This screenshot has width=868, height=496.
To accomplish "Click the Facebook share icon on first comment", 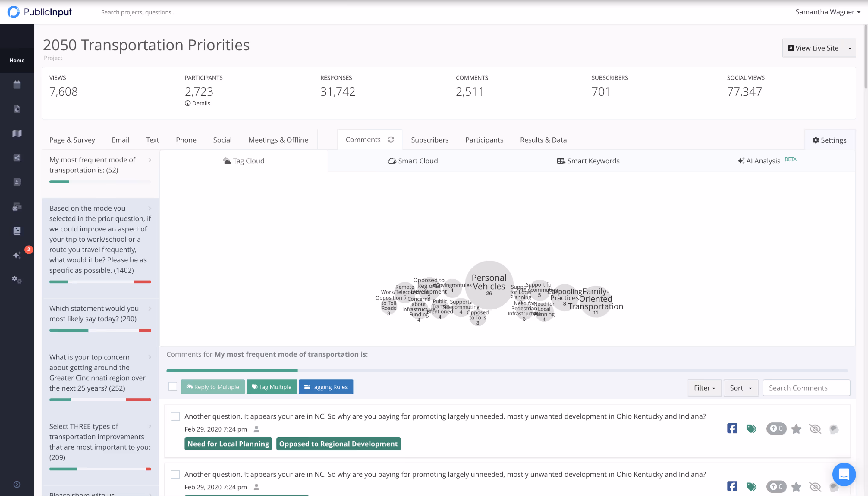I will (x=732, y=429).
